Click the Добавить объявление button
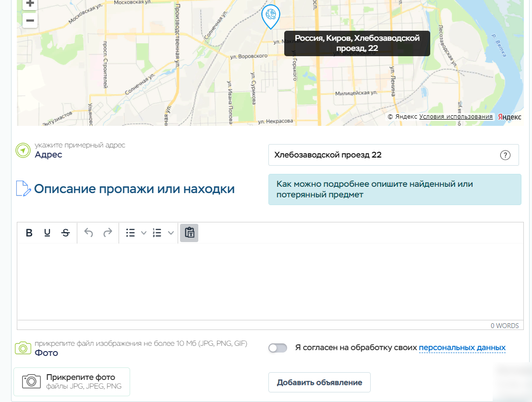The height and width of the screenshot is (402, 532). pos(319,382)
